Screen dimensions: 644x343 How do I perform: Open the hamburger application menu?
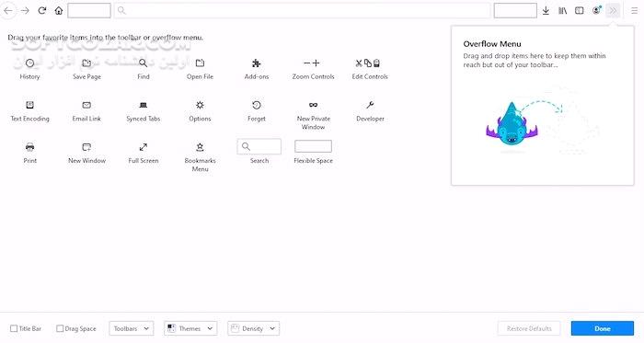pyautogui.click(x=635, y=11)
